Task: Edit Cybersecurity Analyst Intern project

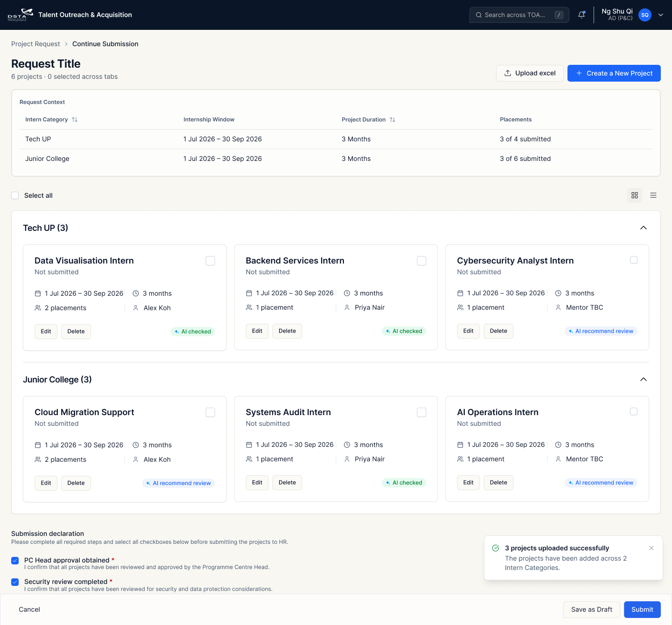Action: point(469,331)
